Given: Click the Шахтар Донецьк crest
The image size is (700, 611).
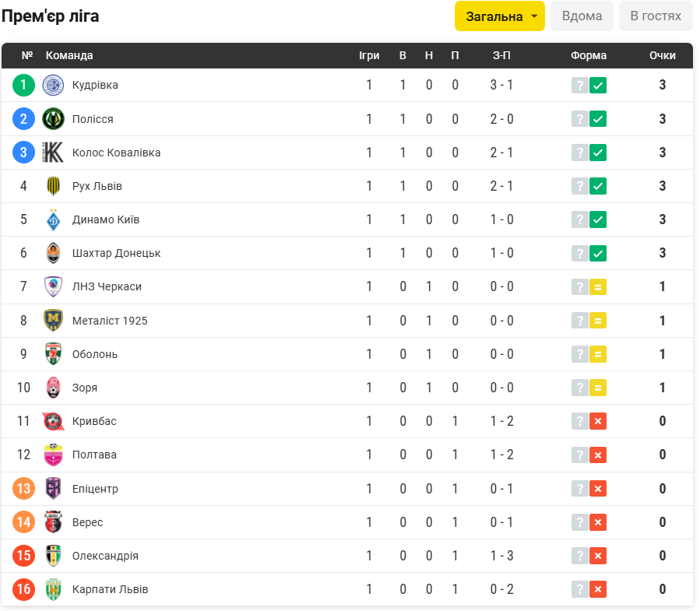Looking at the screenshot, I should click(x=53, y=253).
